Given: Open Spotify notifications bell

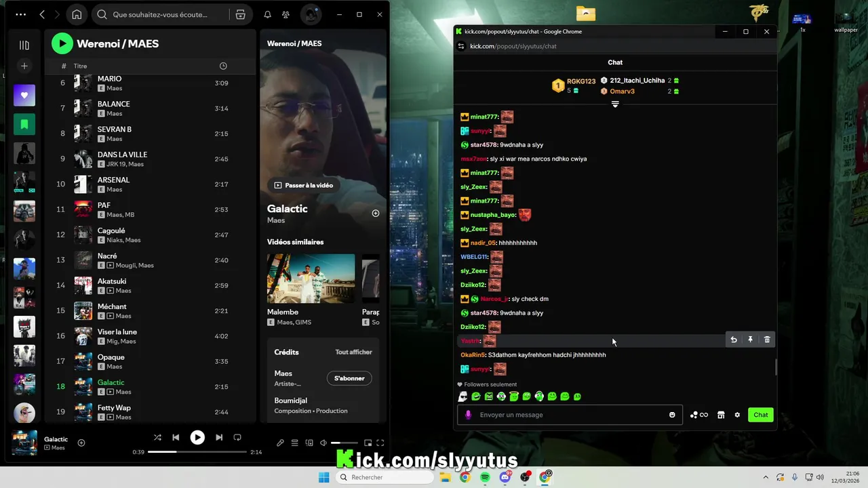Looking at the screenshot, I should coord(267,14).
